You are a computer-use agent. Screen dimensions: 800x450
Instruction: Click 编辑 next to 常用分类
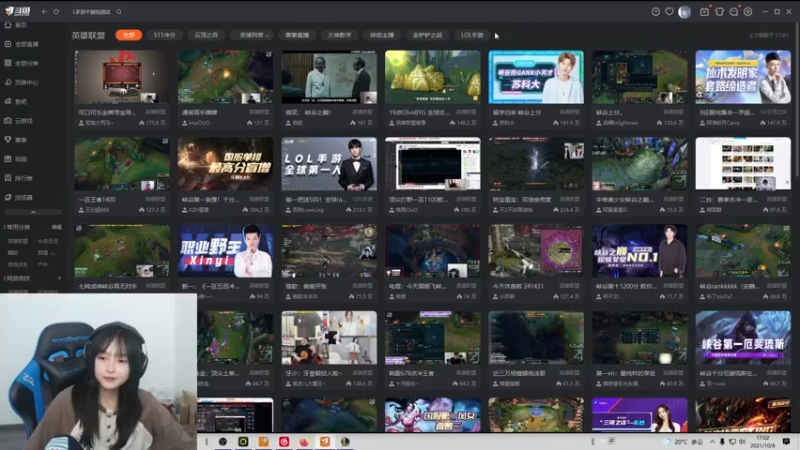click(x=57, y=227)
